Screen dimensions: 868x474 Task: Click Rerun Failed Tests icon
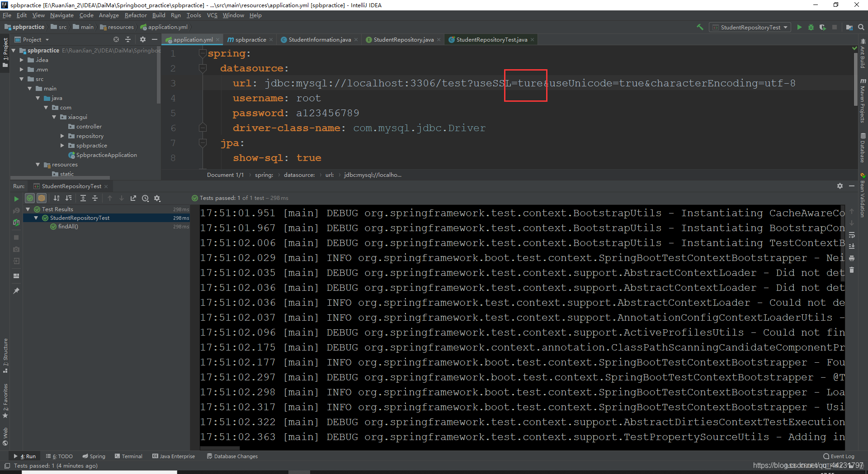click(16, 210)
